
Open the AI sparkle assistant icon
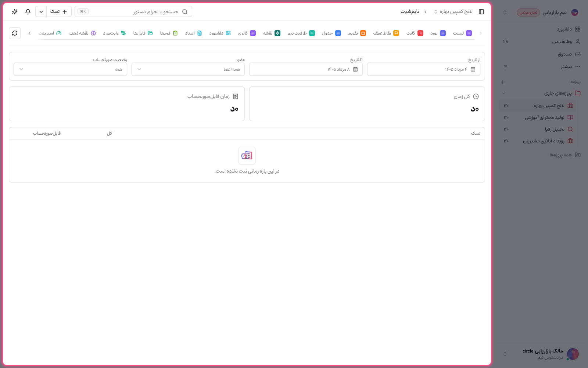point(15,12)
